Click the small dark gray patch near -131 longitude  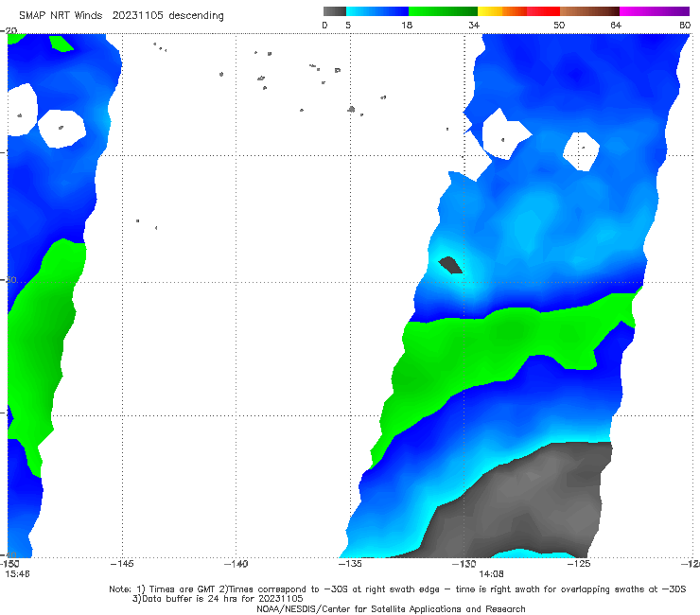[x=451, y=265]
